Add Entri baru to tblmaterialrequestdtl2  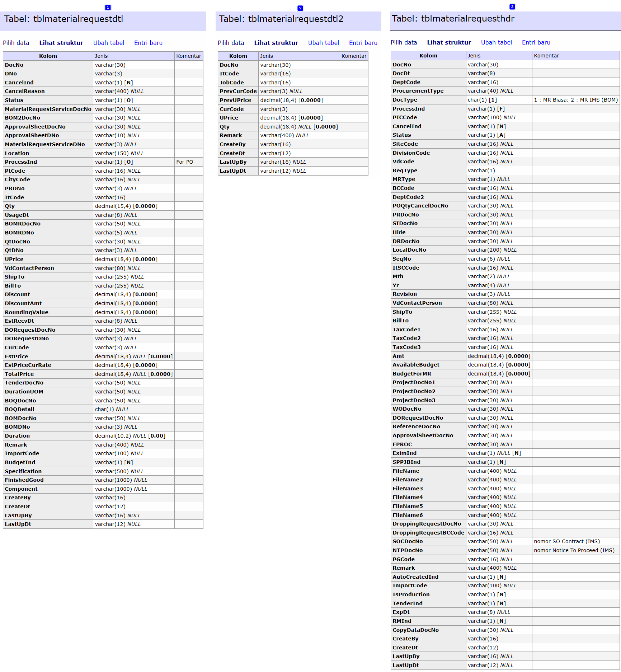[x=363, y=43]
